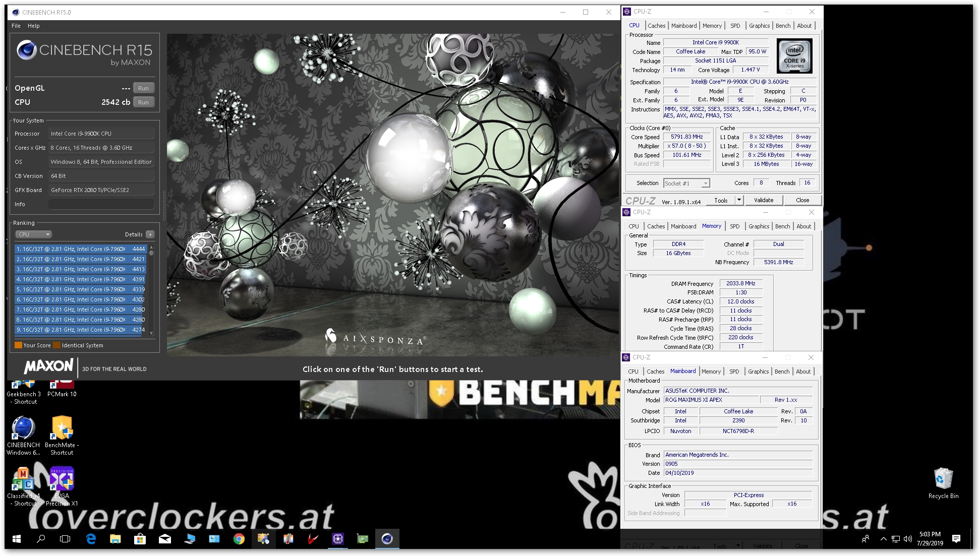Click the Cinebench R15 logo sphere icon
The height and width of the screenshot is (556, 980).
(27, 50)
